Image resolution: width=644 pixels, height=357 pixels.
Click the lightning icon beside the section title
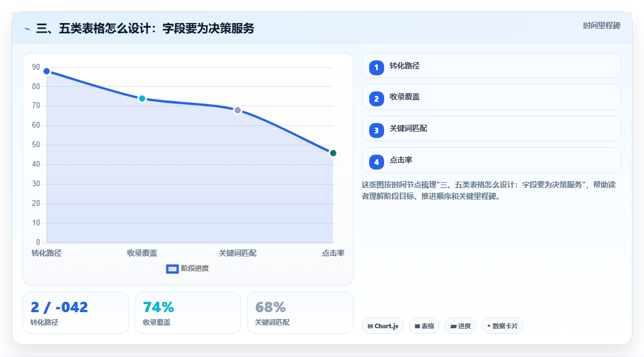tap(28, 29)
